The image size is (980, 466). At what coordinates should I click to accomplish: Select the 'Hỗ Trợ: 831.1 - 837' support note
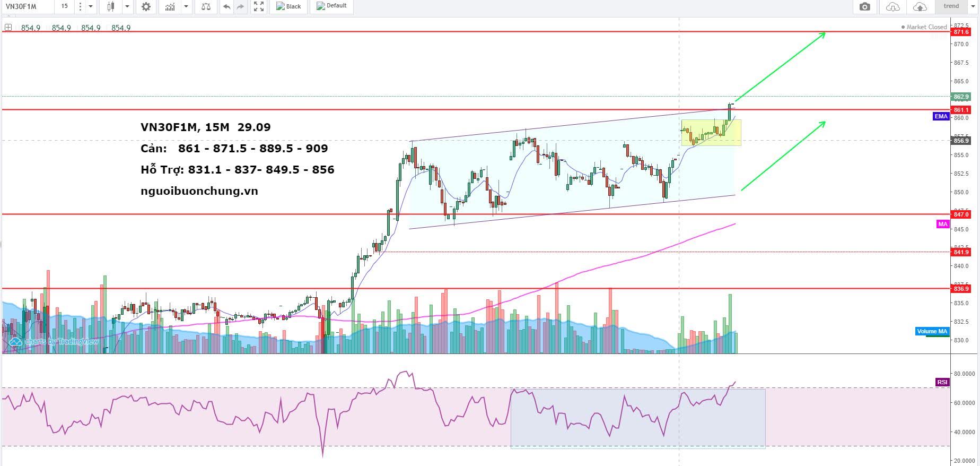(238, 170)
